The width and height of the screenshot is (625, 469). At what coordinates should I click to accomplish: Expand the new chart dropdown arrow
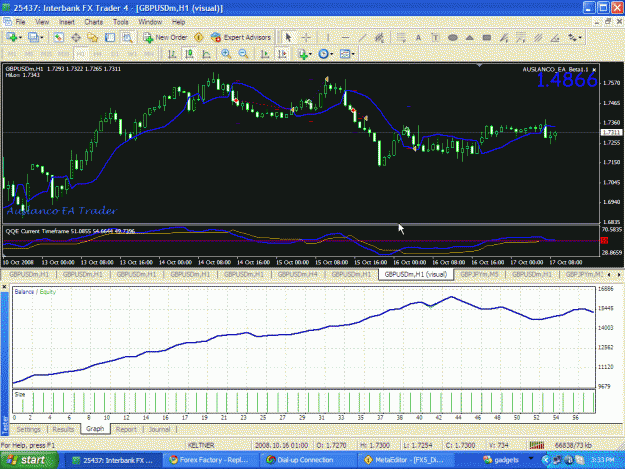pyautogui.click(x=20, y=37)
